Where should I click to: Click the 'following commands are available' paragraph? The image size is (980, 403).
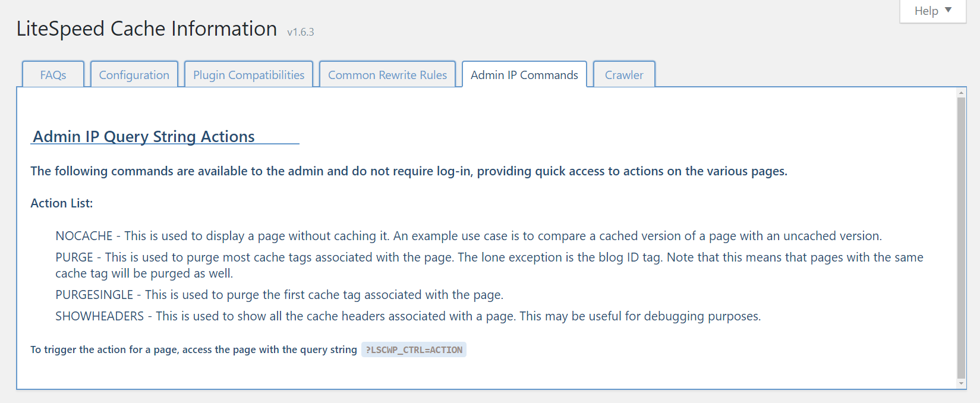click(409, 171)
